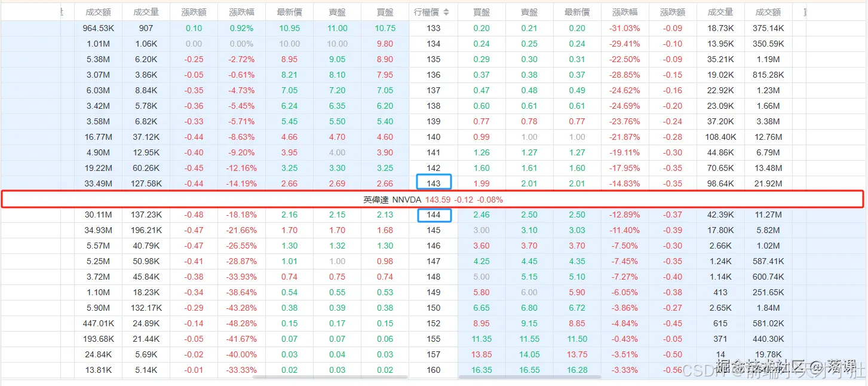The width and height of the screenshot is (868, 386).
Task: Select the put bid price 16.35 cell
Action: point(481,370)
